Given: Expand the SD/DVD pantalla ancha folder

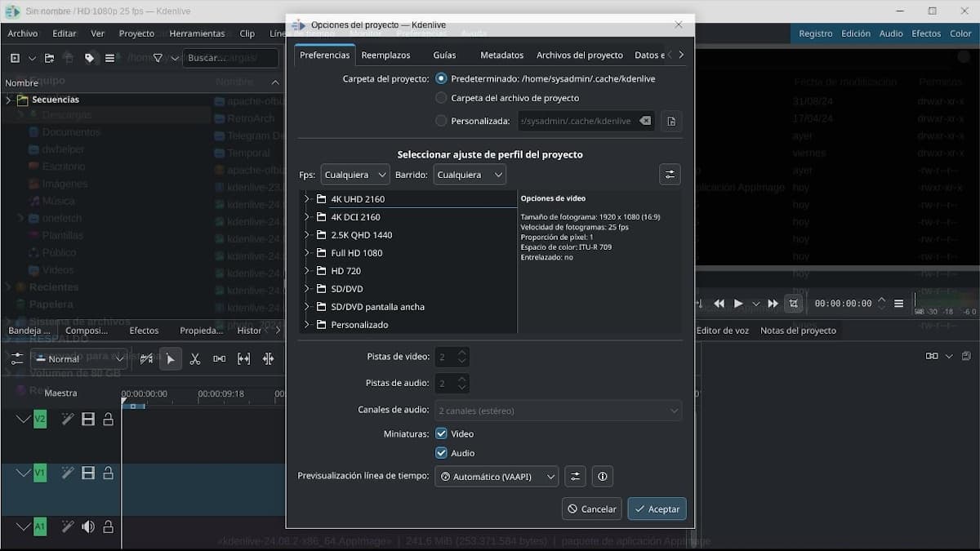Looking at the screenshot, I should 307,307.
